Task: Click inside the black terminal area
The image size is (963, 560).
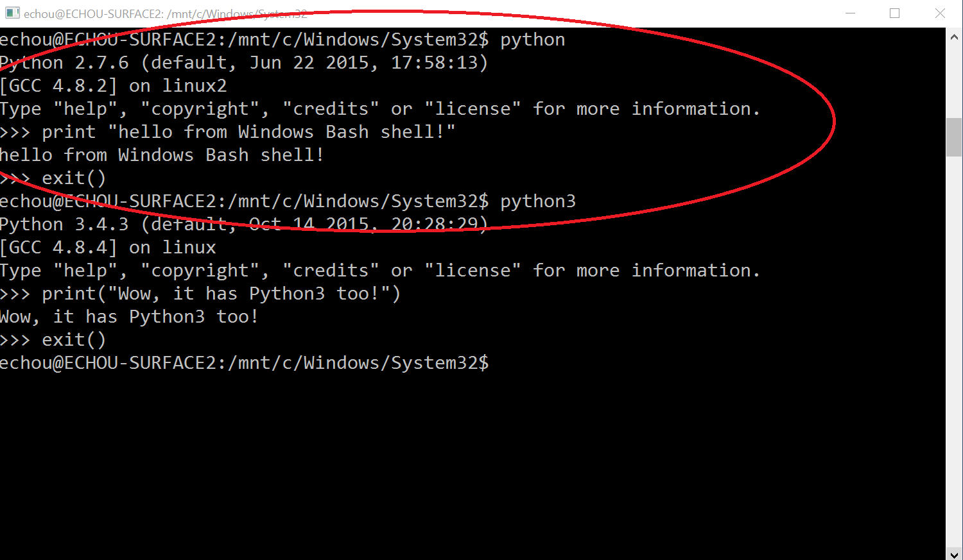Action: (x=449, y=449)
